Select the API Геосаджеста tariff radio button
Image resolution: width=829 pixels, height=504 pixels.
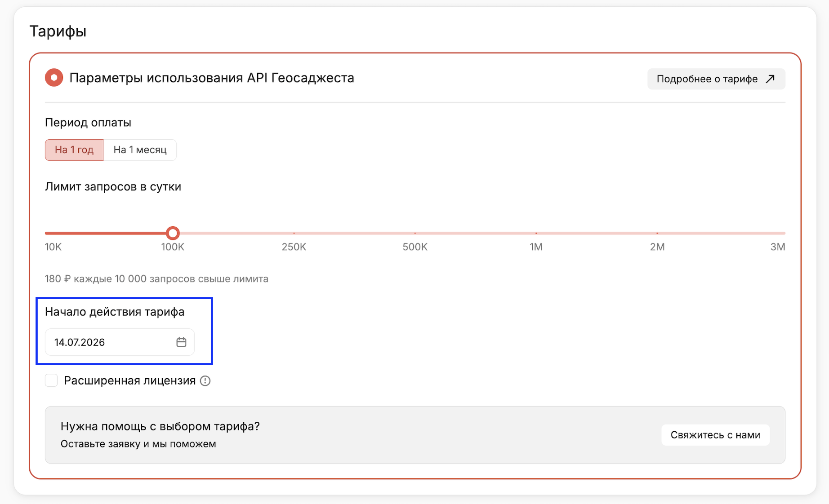pyautogui.click(x=54, y=78)
